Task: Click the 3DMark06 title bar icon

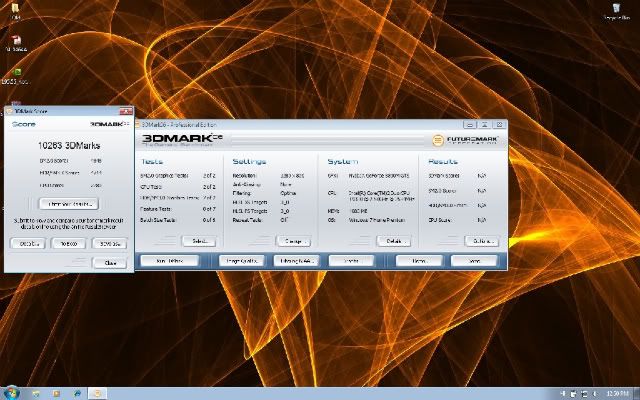Action: (x=139, y=124)
